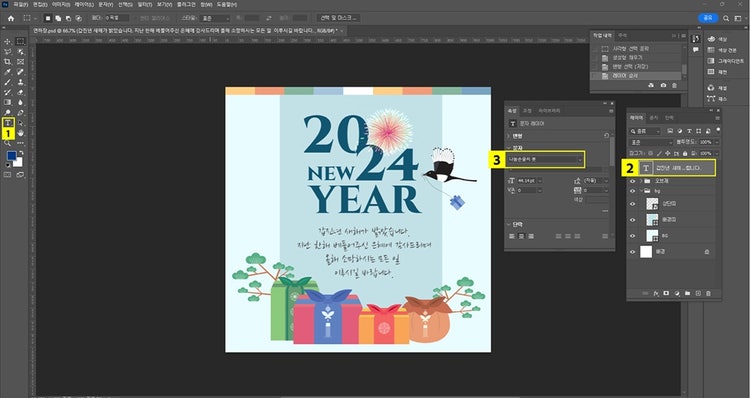The image size is (750, 398).
Task: Hide the 상단띠 layer
Action: point(633,204)
